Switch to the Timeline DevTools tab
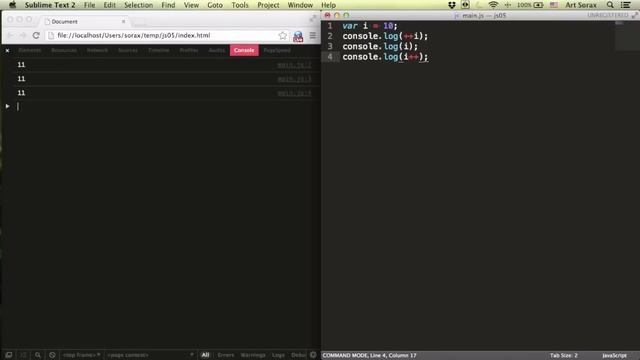This screenshot has height=360, width=640. 159,50
